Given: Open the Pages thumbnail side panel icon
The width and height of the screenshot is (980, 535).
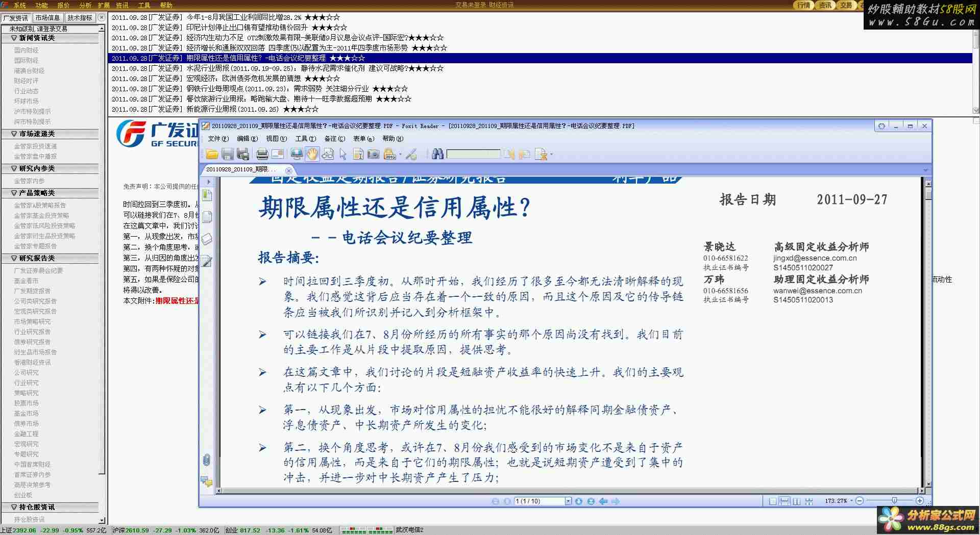Looking at the screenshot, I should [x=207, y=217].
